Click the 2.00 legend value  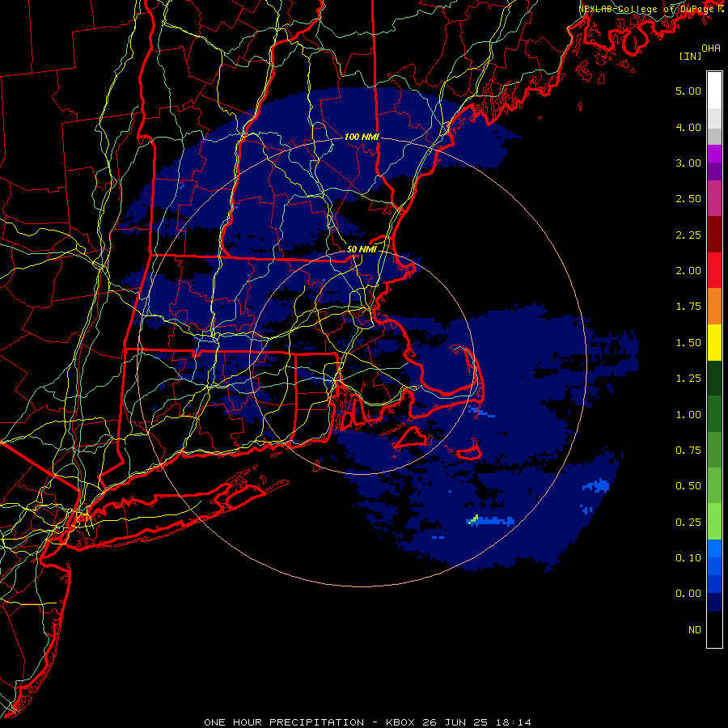(x=688, y=271)
